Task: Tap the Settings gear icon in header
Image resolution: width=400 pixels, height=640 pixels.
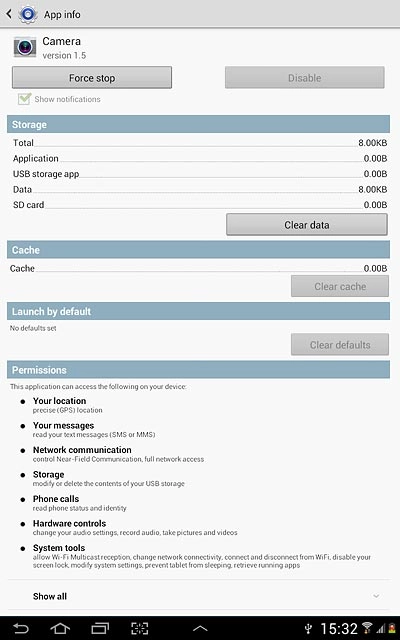Action: coord(28,14)
